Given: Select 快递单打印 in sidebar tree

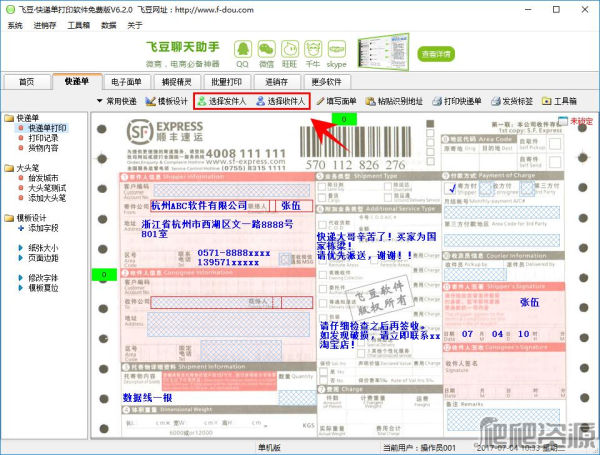Looking at the screenshot, I should (x=47, y=128).
